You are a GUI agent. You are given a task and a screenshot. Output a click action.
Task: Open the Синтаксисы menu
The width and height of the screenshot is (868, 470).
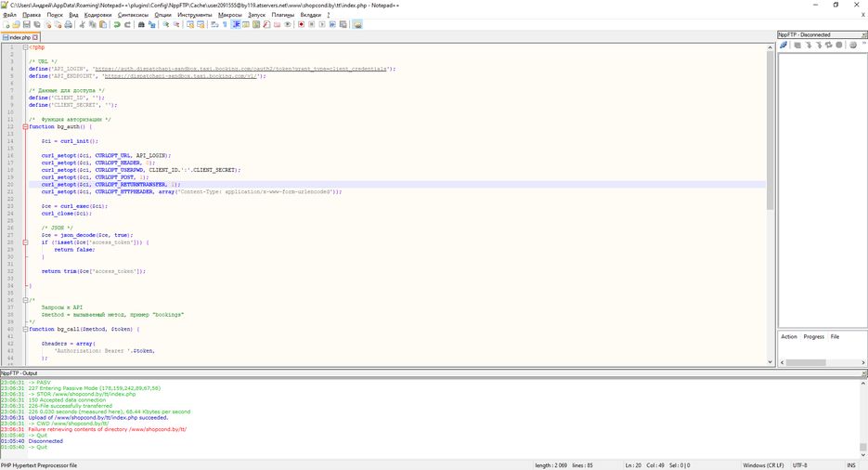coord(134,15)
